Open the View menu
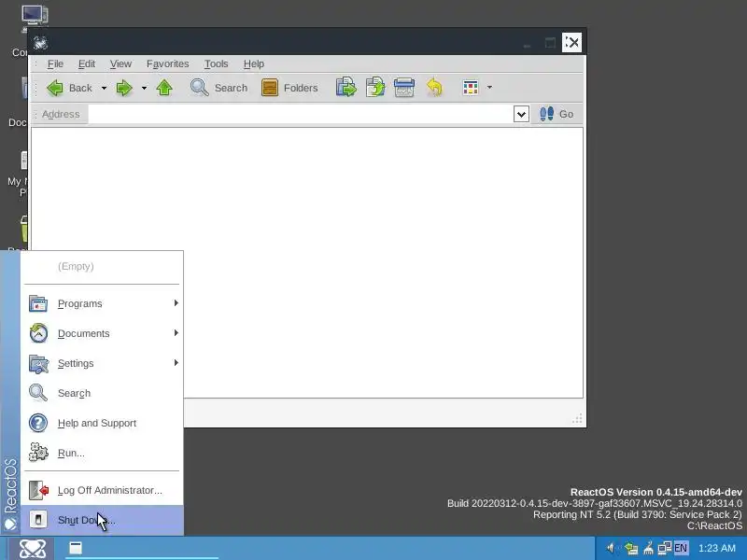Image resolution: width=747 pixels, height=560 pixels. tap(120, 63)
